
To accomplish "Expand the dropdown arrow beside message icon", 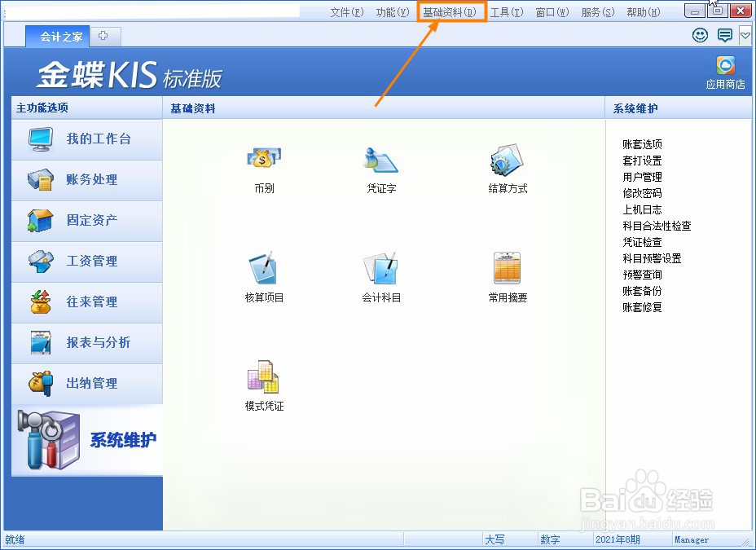I will point(745,35).
